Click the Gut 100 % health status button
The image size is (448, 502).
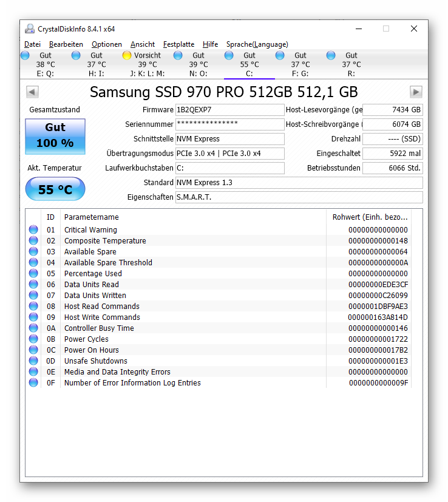coord(55,137)
